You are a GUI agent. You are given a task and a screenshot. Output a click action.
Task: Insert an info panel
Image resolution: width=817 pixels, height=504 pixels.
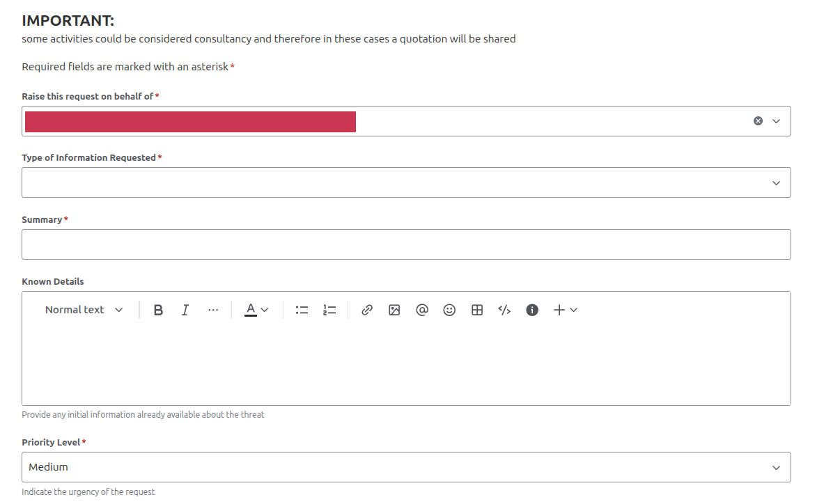(x=532, y=310)
